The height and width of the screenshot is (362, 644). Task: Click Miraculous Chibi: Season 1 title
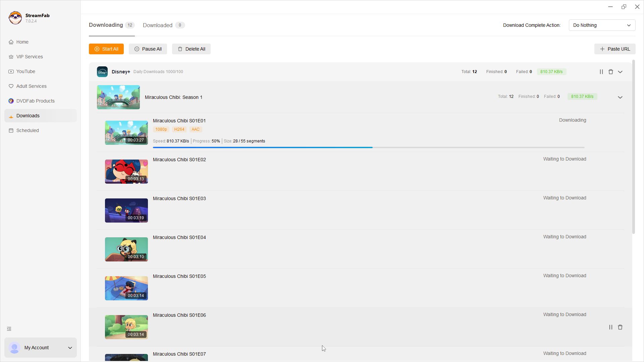173,97
